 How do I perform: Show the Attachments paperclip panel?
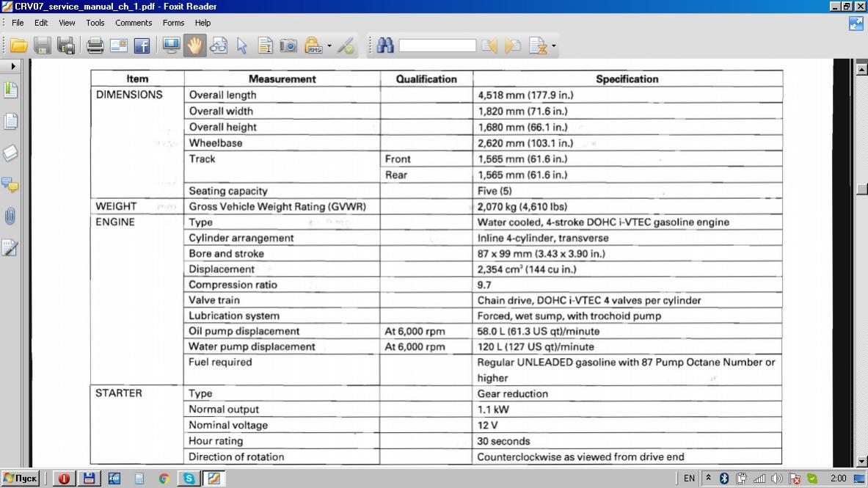(x=10, y=216)
